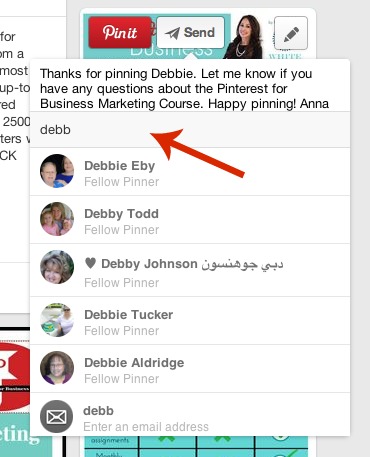Click the Debby Todd avatar thumbnail
This screenshot has width=370, height=457.
tap(57, 219)
